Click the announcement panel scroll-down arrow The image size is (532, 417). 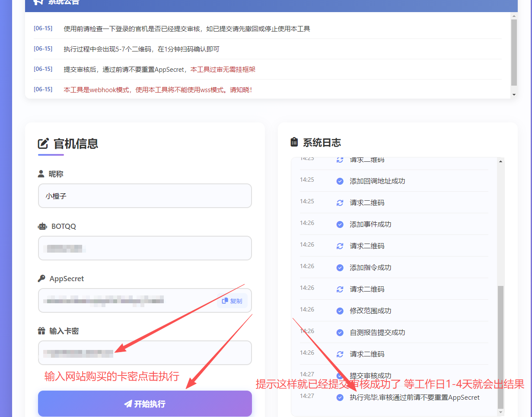click(514, 94)
